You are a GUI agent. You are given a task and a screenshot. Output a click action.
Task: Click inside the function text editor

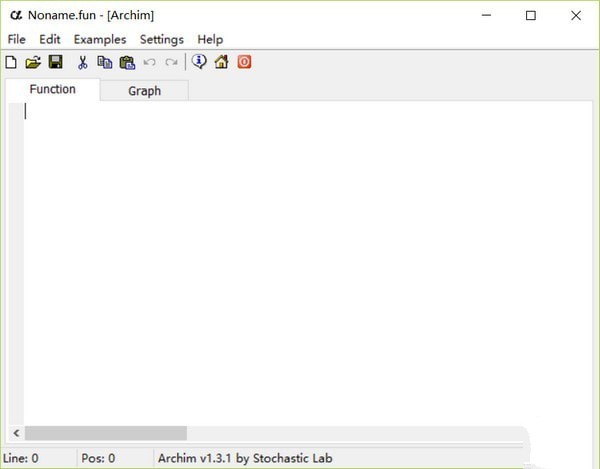[x=308, y=264]
